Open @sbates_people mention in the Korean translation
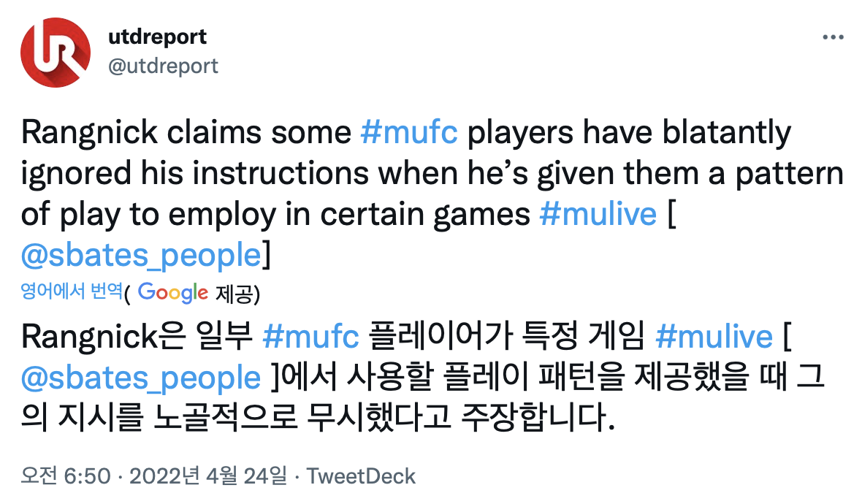862x504 pixels. coord(142,378)
